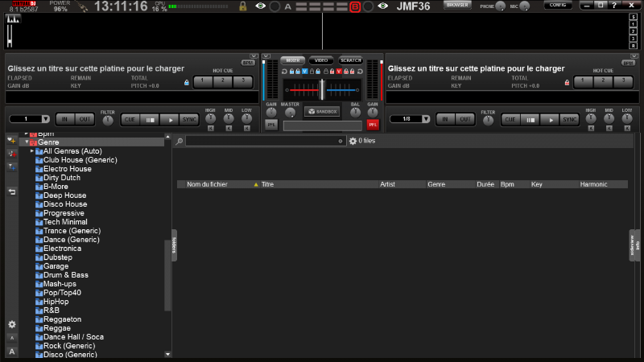The height and width of the screenshot is (362, 644).
Task: Toggle the left eye icon in the top bar
Action: click(x=260, y=6)
